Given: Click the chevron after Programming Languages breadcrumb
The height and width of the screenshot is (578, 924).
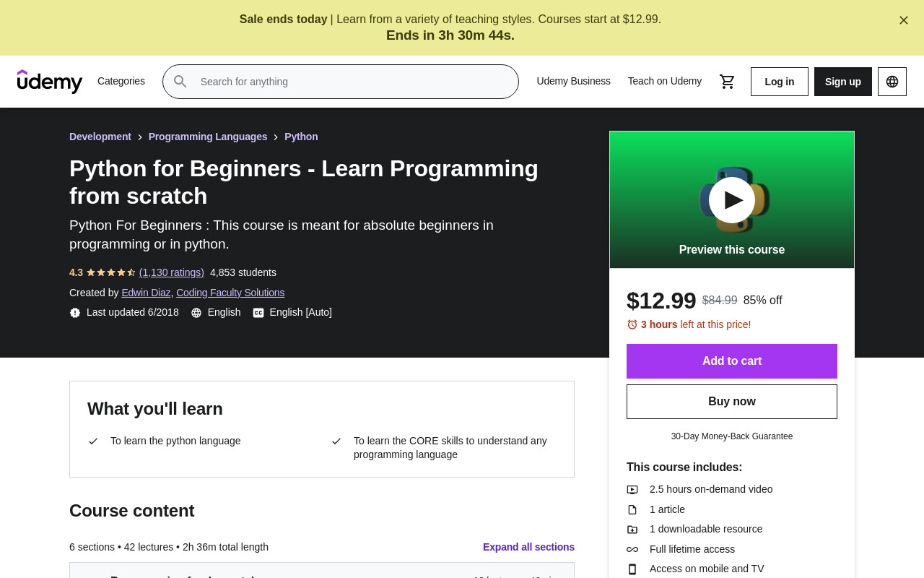Looking at the screenshot, I should tap(276, 137).
